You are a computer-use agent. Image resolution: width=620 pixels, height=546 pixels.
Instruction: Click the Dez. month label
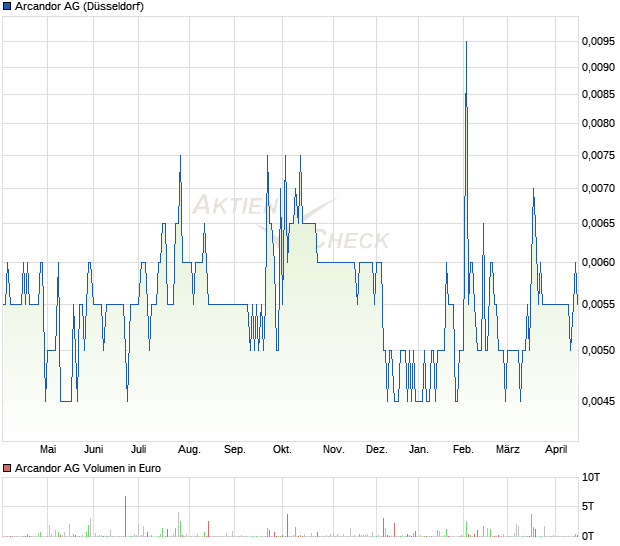click(x=377, y=450)
